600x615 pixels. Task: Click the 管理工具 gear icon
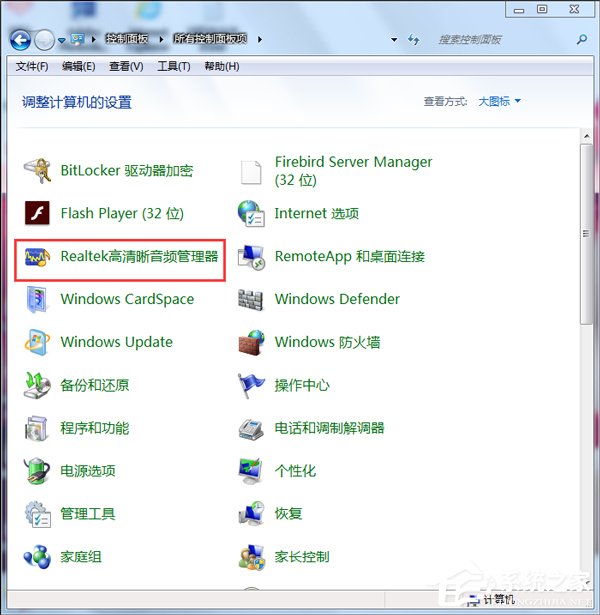37,514
